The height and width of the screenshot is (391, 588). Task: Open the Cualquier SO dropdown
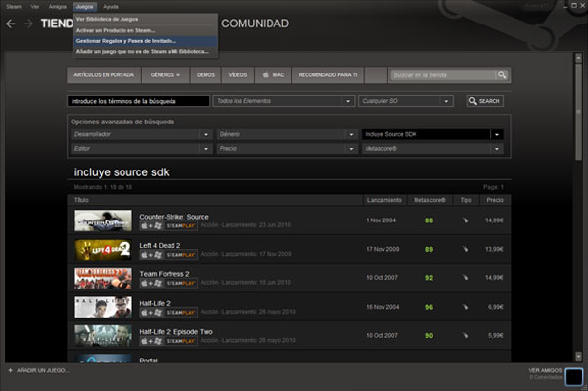406,101
